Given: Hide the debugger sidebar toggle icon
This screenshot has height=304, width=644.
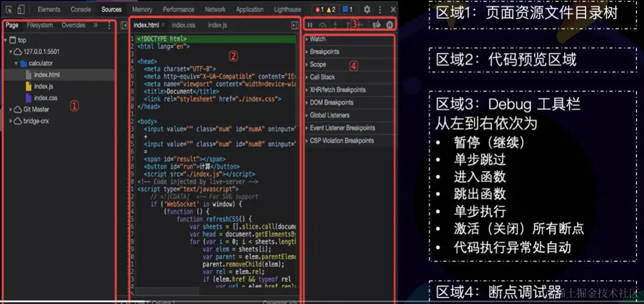Looking at the screenshot, I should [x=294, y=26].
